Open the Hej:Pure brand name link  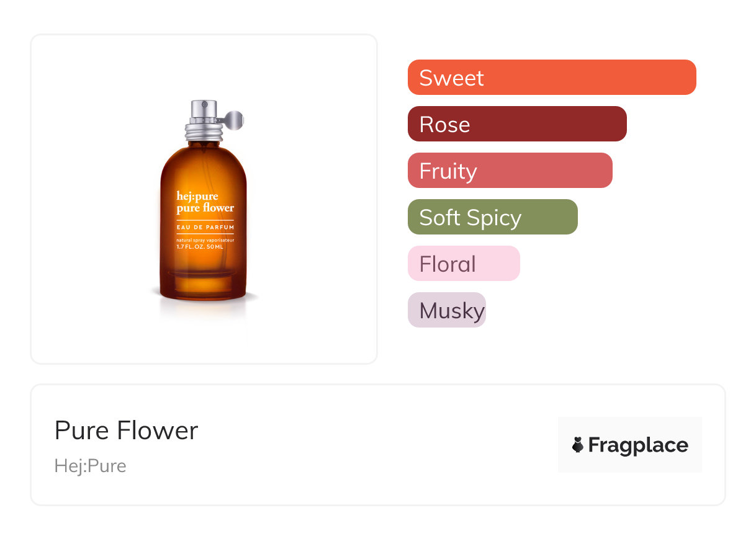tap(91, 466)
